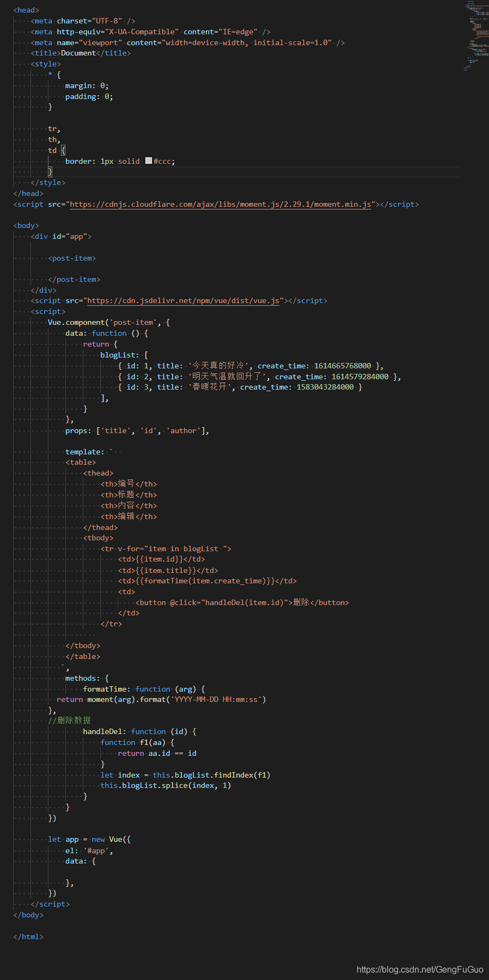This screenshot has height=980, width=489.
Task: Click the el: '#app' line
Action: click(89, 850)
